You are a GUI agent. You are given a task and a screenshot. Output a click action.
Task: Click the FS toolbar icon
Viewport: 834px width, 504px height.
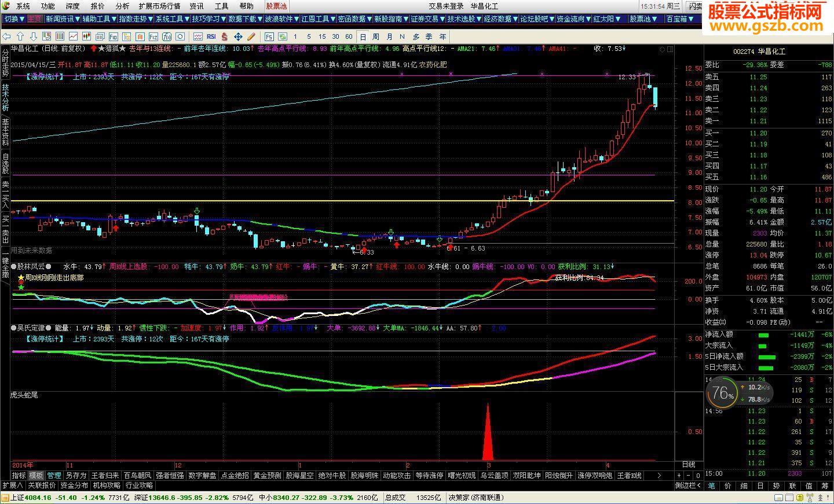pos(269,36)
